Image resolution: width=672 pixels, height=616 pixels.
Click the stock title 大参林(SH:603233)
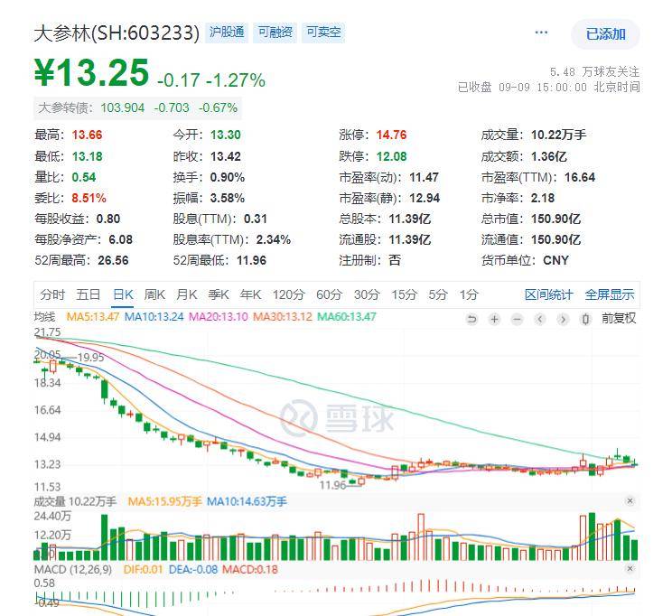click(x=117, y=33)
